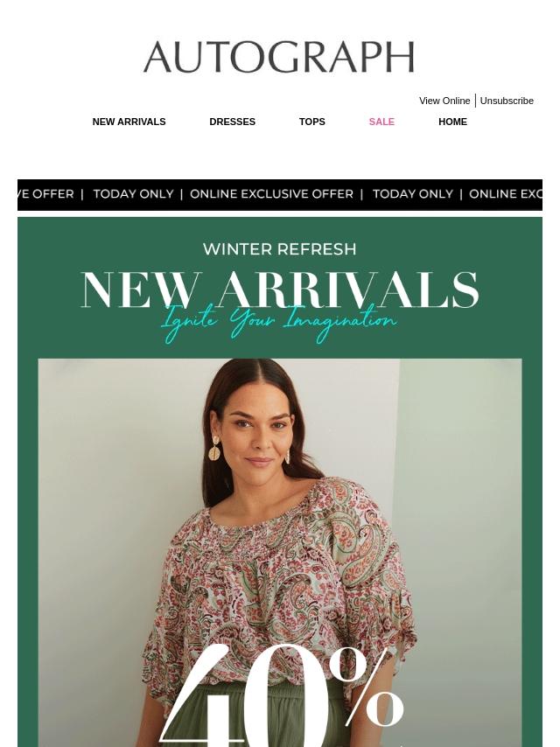The height and width of the screenshot is (747, 560).
Task: Click the ONLINE EXCLUSIVE OFFER ticker text
Action: tap(271, 194)
